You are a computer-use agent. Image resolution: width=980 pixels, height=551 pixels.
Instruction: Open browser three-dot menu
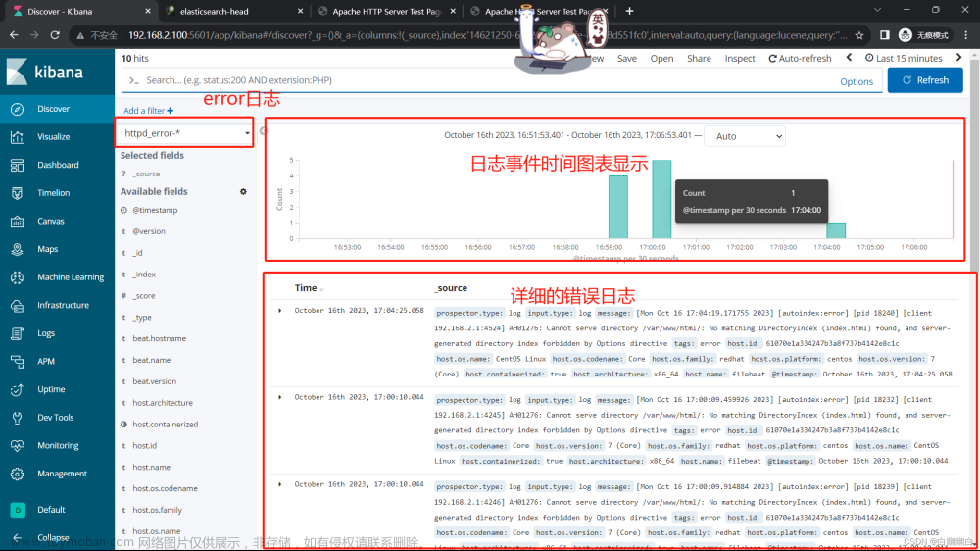pos(966,35)
